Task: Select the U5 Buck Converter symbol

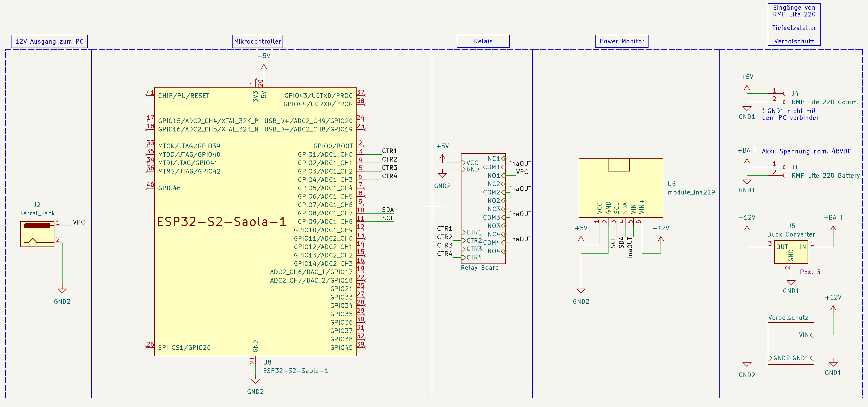Action: [x=791, y=252]
